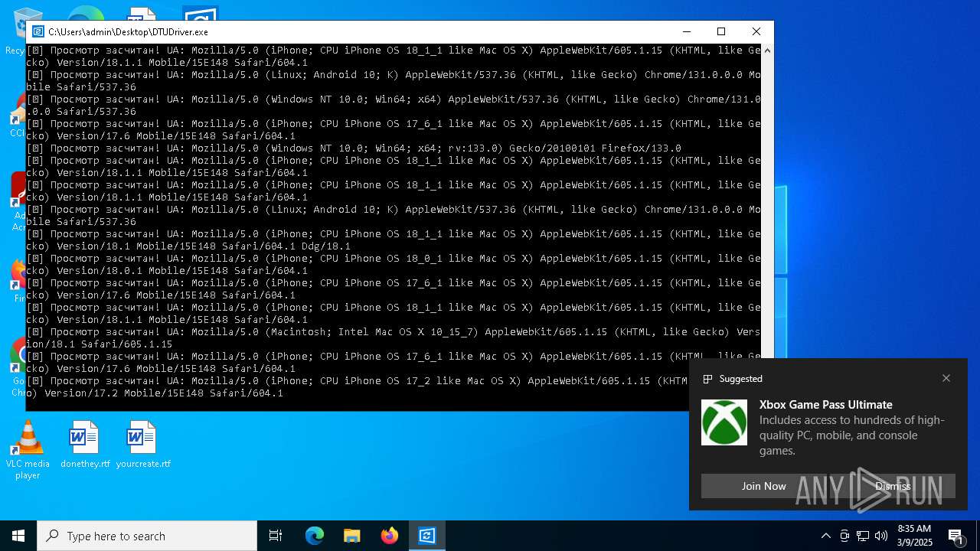Screen dimensions: 980x551
Task: Minimize the DTUDriver console window
Action: pos(685,31)
